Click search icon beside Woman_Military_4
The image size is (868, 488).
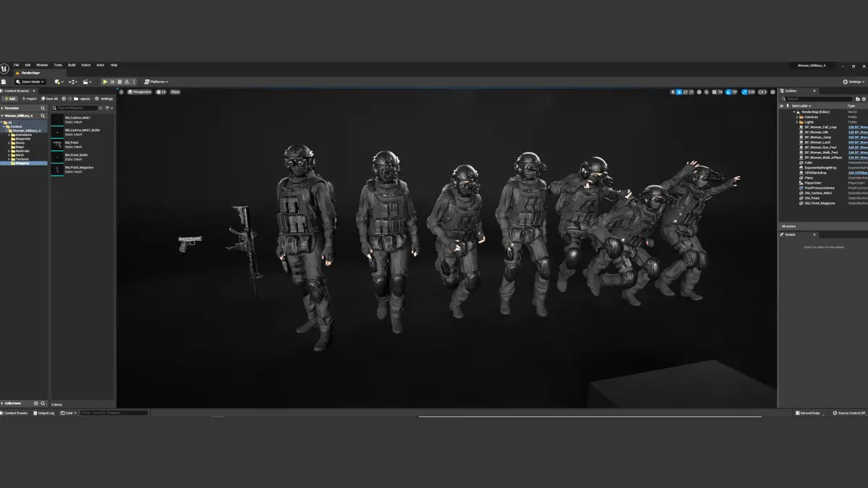coord(43,116)
